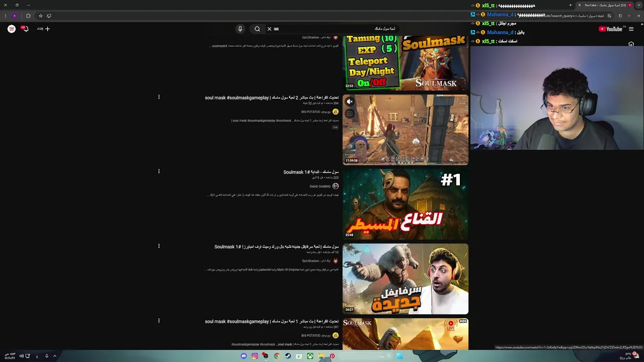
Task: Open the #1 thumbnail with duration 25:48
Action: tap(406, 204)
